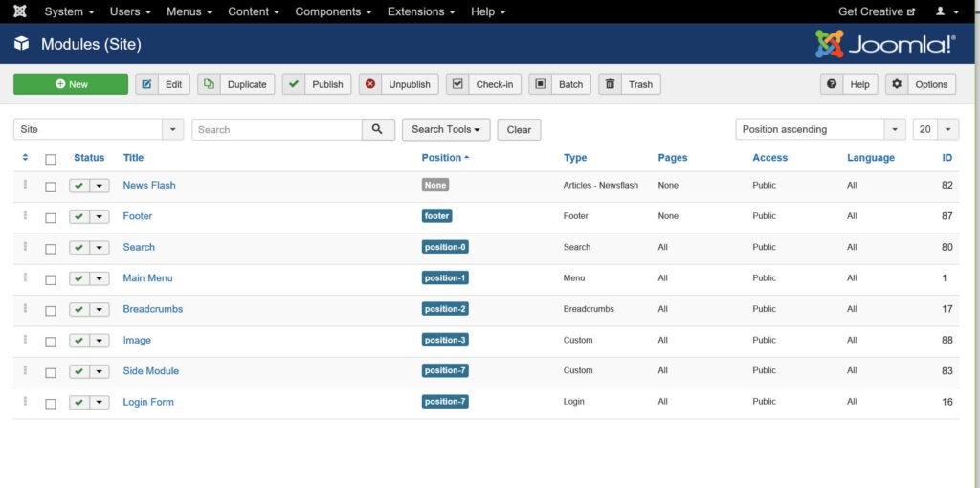Viewport: 980px width, 488px height.
Task: Click the green published check for News Flash
Action: (79, 186)
